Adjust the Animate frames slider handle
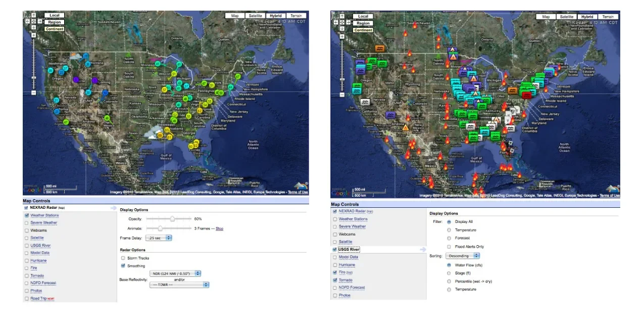Screen dimensions: 644x319 [160, 229]
